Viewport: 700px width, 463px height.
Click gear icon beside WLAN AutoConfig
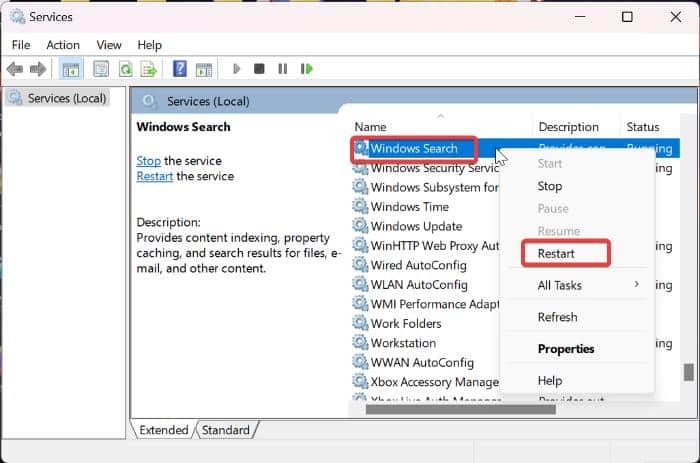pos(360,284)
